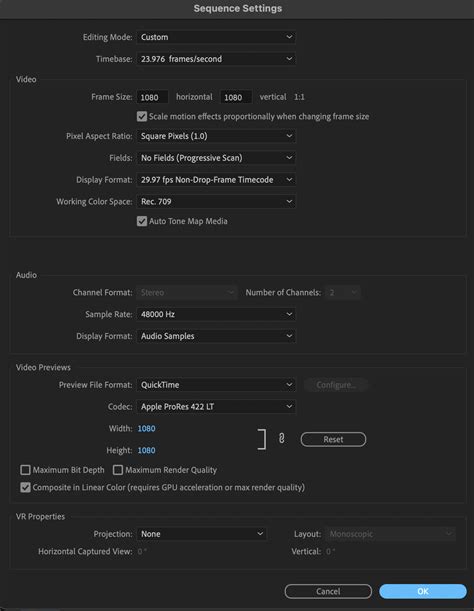This screenshot has height=611, width=474.
Task: Open the Timebase dropdown
Action: click(x=216, y=59)
